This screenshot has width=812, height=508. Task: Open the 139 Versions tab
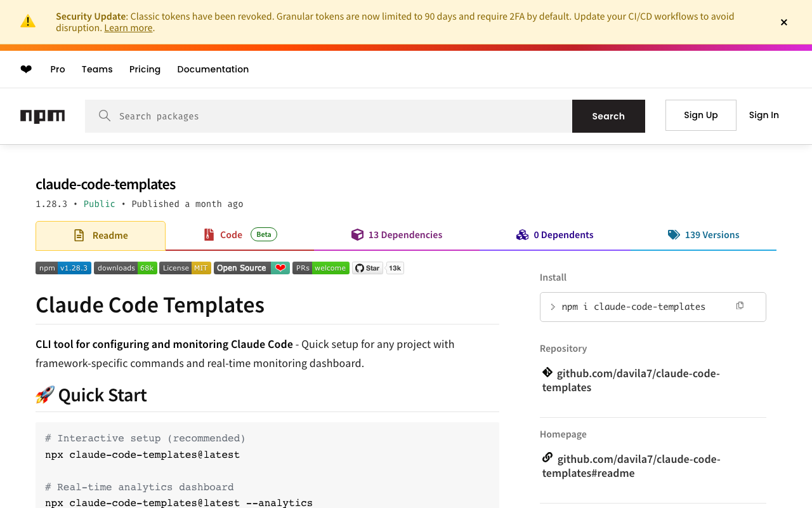coord(704,235)
